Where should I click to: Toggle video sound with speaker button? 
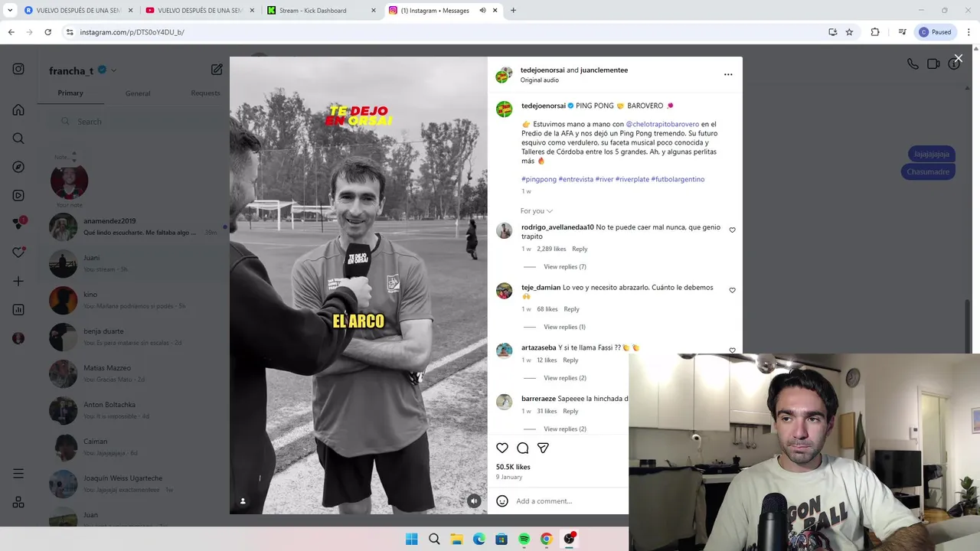pyautogui.click(x=474, y=501)
